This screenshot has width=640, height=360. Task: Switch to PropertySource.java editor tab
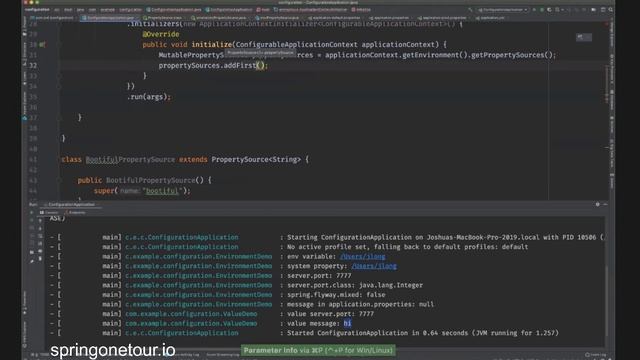[163, 18]
